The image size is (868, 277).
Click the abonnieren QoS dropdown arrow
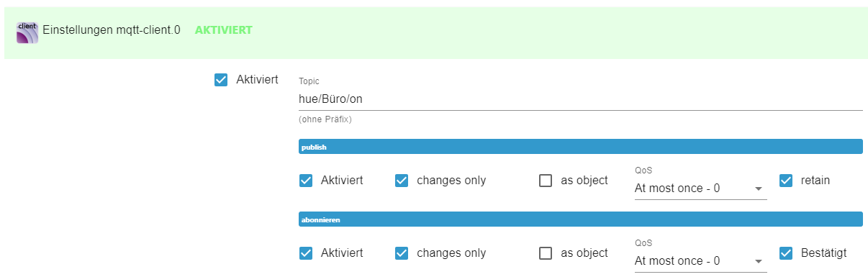click(x=758, y=262)
